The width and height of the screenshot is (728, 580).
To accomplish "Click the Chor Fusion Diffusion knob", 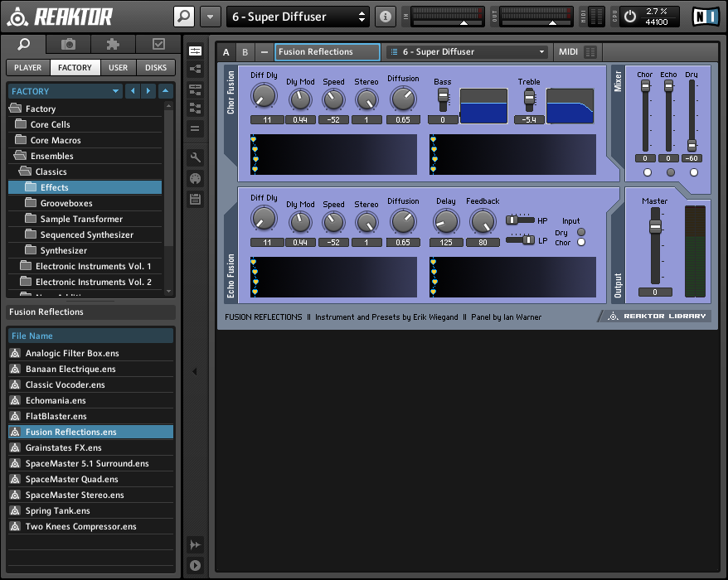I will pyautogui.click(x=403, y=99).
